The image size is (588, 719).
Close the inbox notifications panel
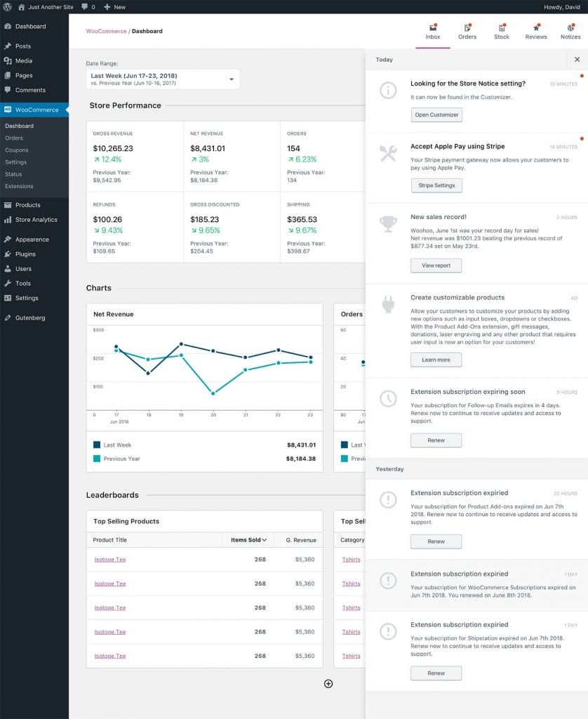[x=577, y=60]
